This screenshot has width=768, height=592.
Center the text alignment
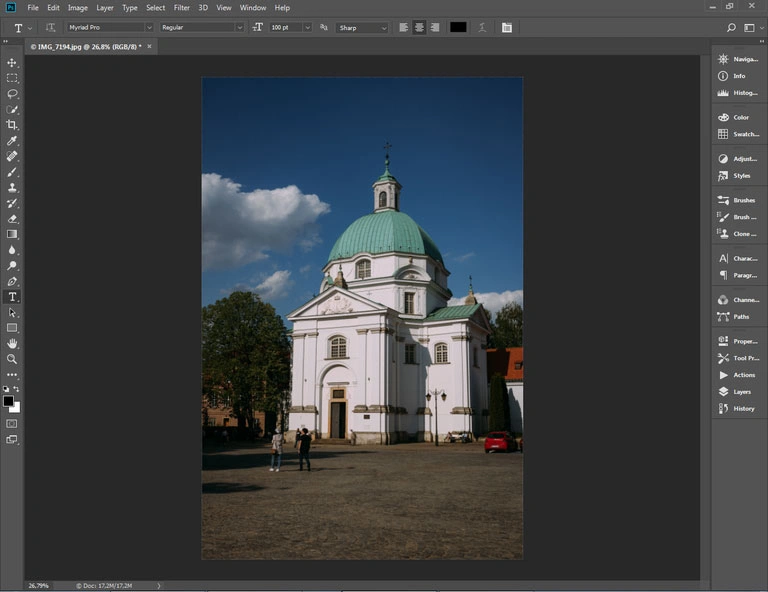tap(419, 27)
